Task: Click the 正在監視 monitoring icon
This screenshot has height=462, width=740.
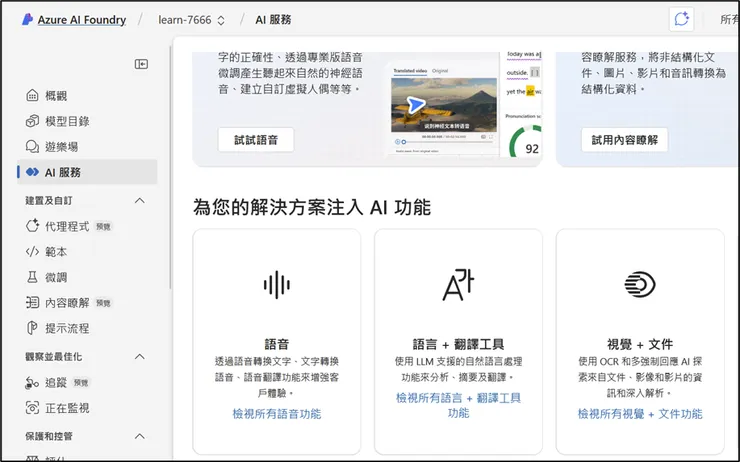Action: pos(32,408)
